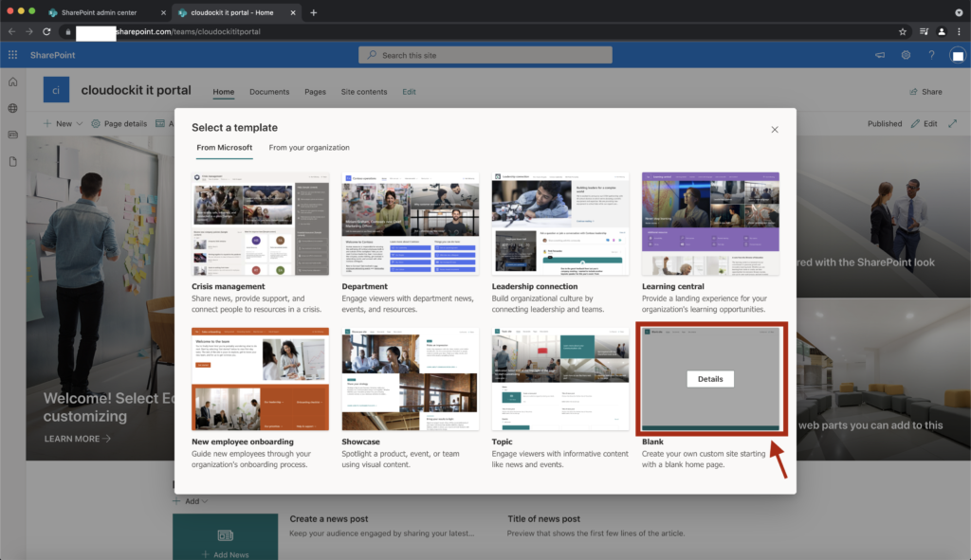
Task: Select the Topic template thumbnail
Action: tap(559, 379)
